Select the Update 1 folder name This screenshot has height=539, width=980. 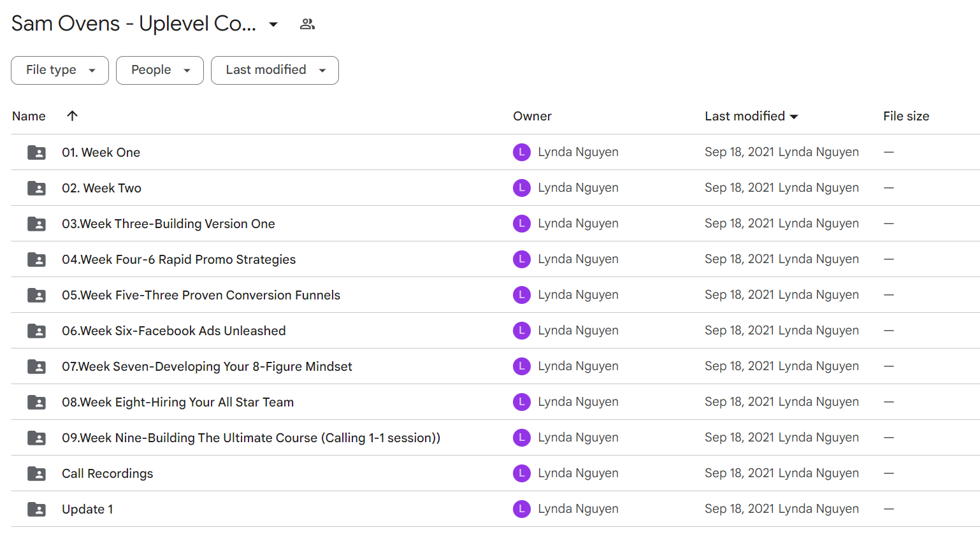87,509
